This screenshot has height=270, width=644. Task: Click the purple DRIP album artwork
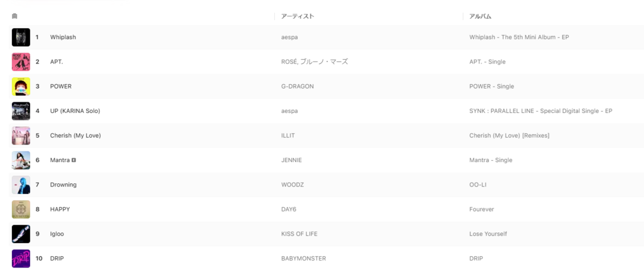pyautogui.click(x=21, y=258)
